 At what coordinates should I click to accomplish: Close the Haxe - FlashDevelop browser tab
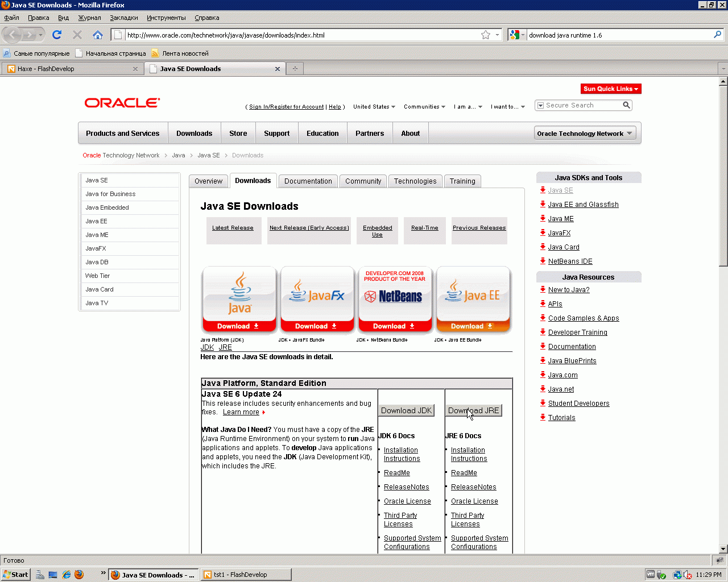135,69
